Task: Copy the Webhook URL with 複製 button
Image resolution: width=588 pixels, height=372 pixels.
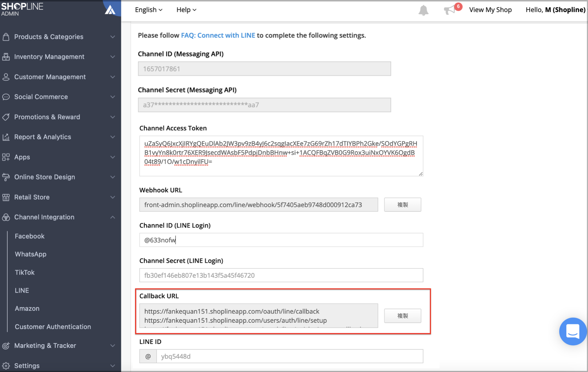Action: pos(403,205)
